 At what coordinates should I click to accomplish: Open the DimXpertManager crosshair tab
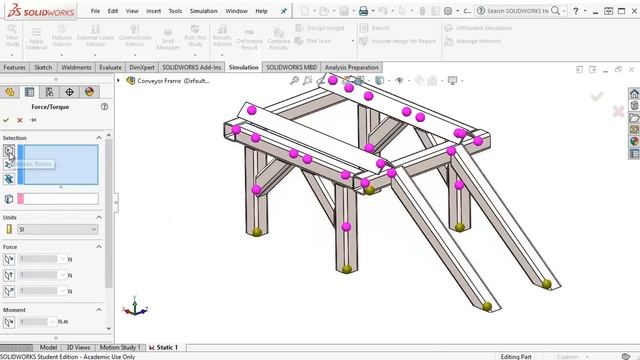point(69,92)
